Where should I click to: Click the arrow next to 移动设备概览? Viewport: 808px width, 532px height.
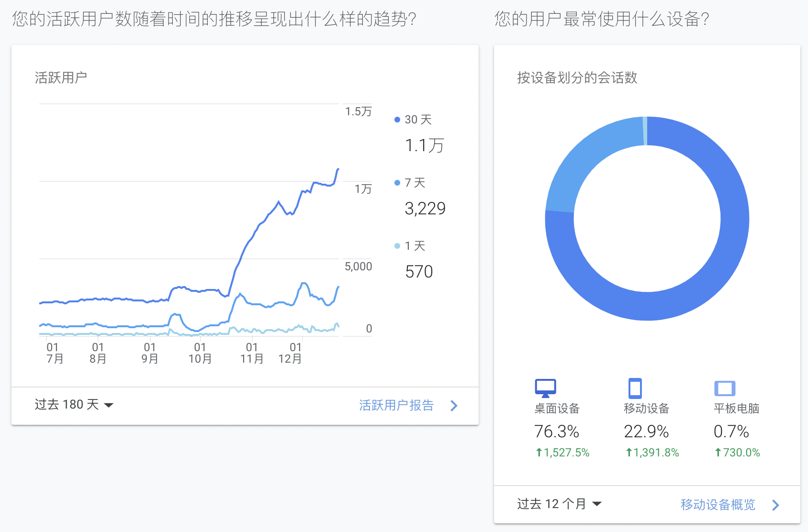(775, 505)
